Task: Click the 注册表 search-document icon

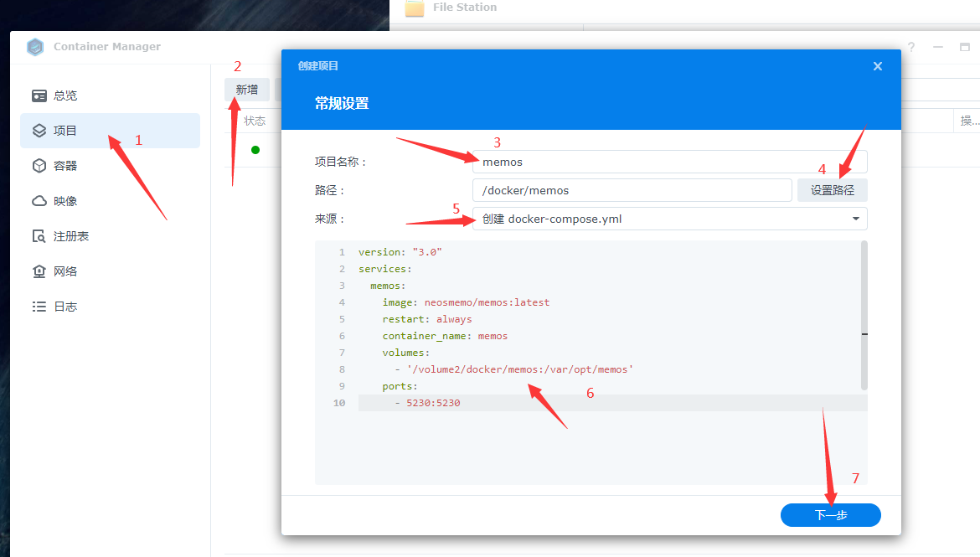Action: 39,236
